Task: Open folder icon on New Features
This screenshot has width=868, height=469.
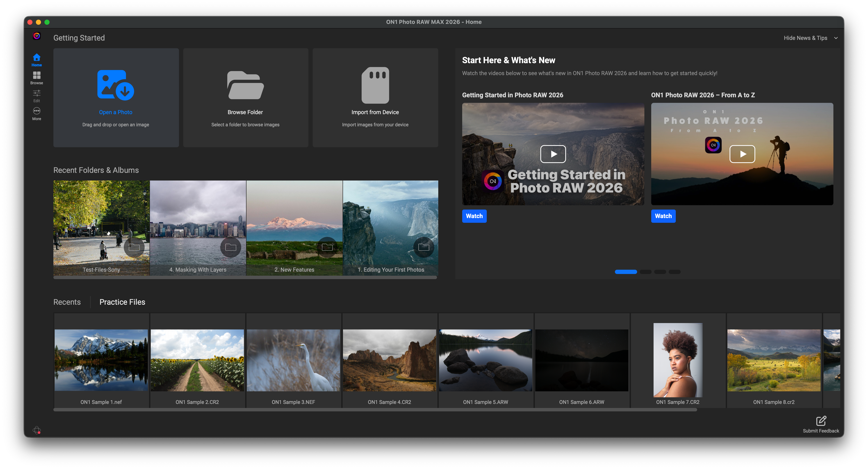Action: (x=327, y=247)
